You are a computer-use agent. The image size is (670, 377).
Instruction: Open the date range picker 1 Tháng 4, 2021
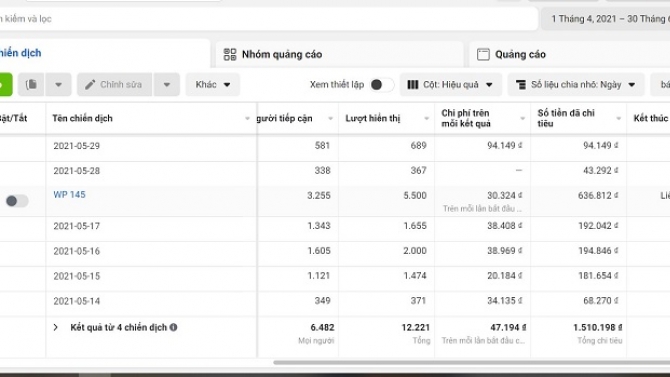tap(605, 19)
